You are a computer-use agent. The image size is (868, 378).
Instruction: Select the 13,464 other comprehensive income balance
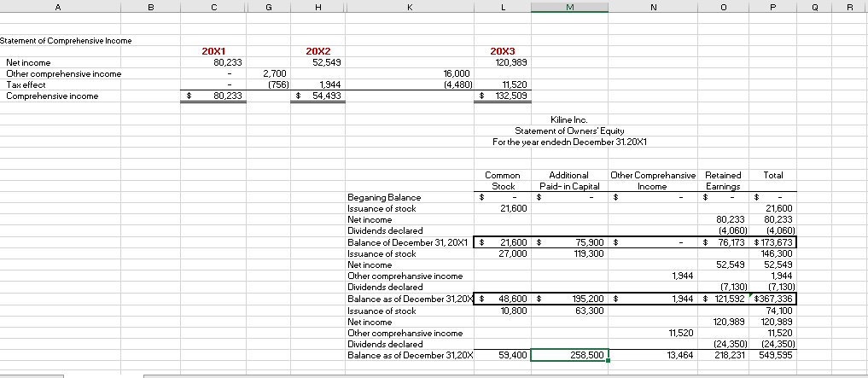[x=654, y=355]
